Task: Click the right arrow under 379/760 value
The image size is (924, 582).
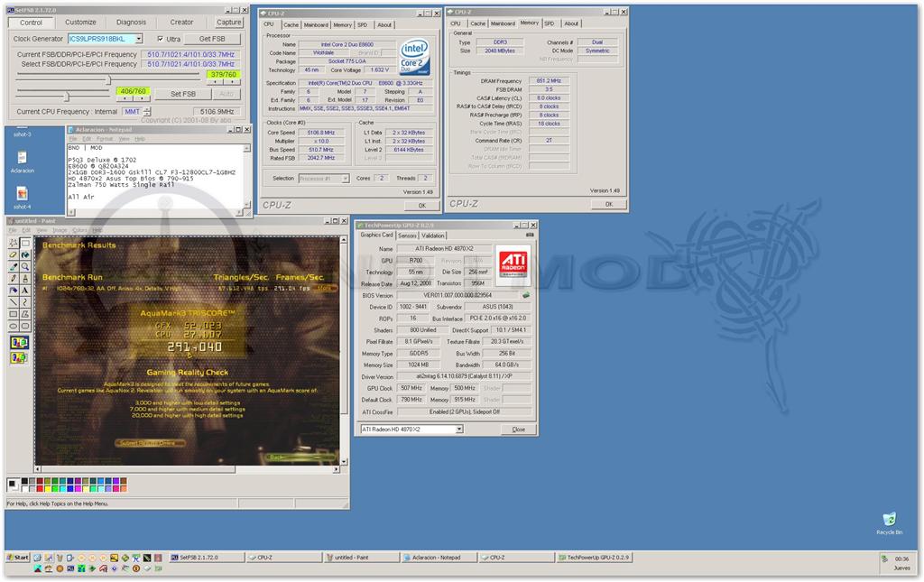Action: click(x=234, y=82)
